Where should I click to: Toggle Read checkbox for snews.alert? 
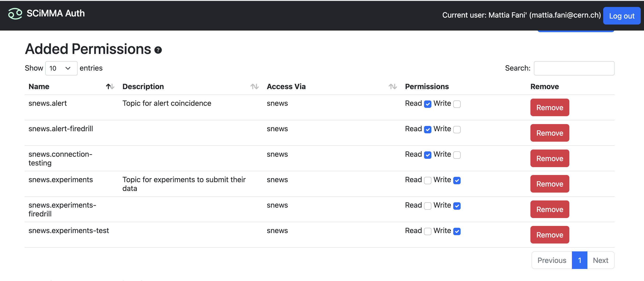pos(428,104)
